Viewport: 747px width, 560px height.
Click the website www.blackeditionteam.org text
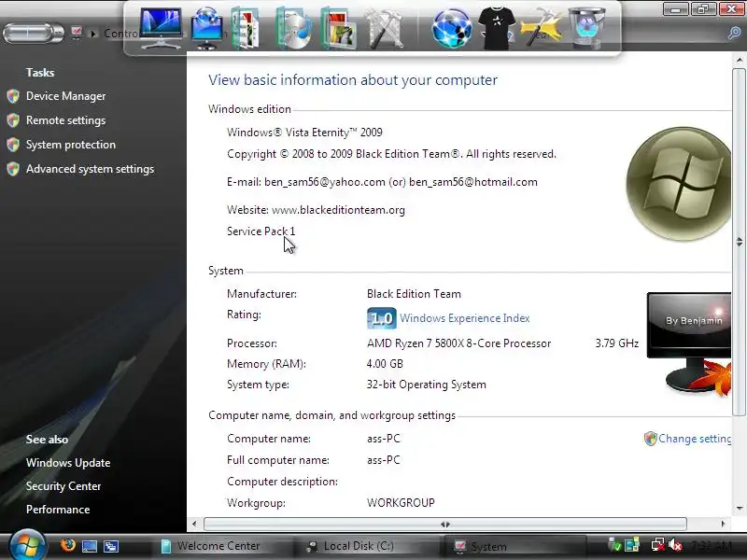(x=338, y=210)
